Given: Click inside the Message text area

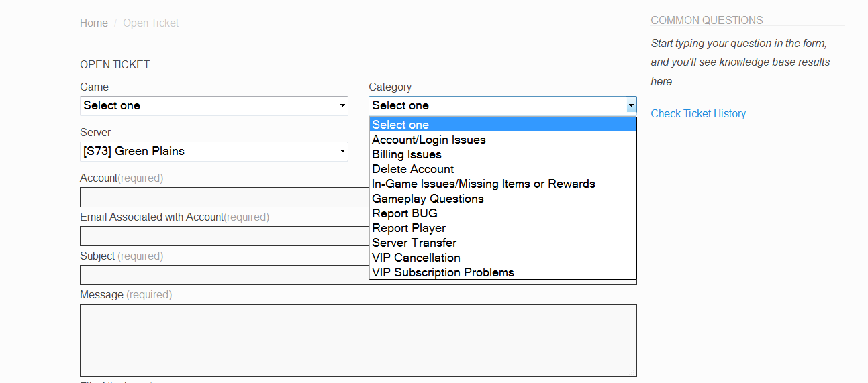Looking at the screenshot, I should [358, 340].
